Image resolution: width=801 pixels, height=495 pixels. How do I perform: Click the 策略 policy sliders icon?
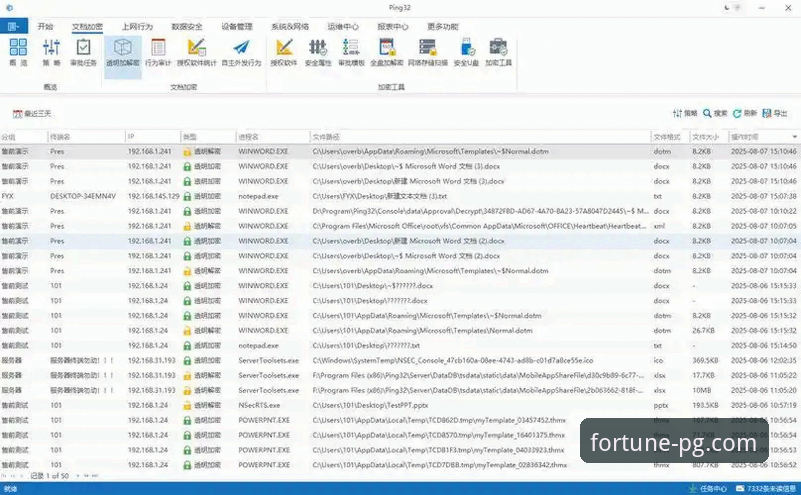click(51, 51)
